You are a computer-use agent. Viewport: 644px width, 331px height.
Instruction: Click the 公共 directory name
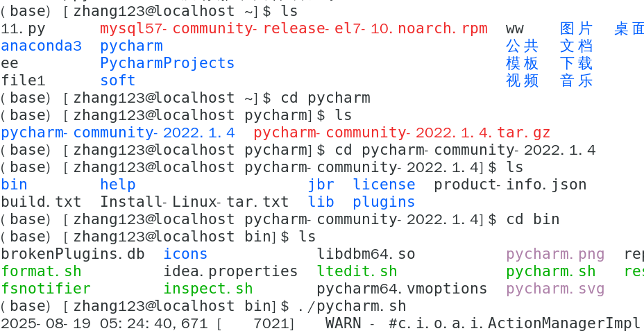[x=522, y=46]
